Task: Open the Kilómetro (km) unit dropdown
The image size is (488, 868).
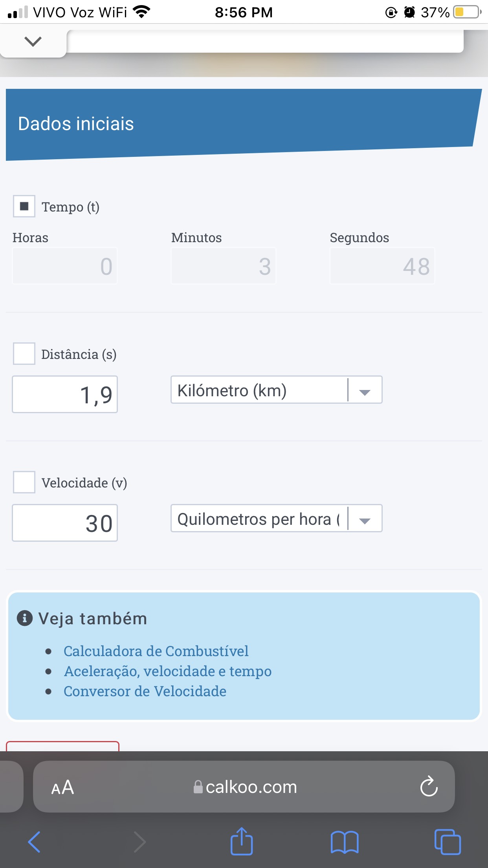Action: coord(276,390)
